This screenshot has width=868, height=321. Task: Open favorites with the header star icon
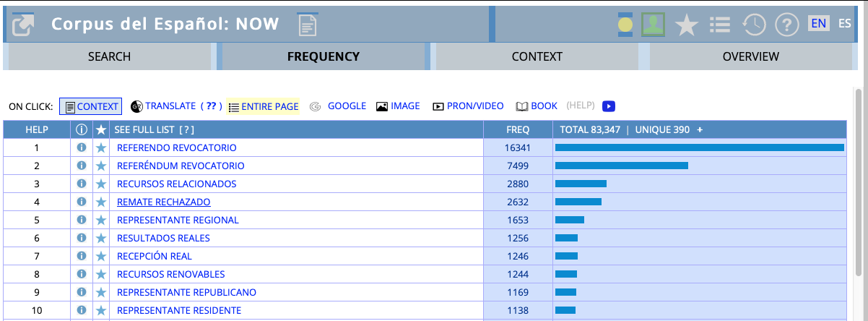click(x=686, y=25)
